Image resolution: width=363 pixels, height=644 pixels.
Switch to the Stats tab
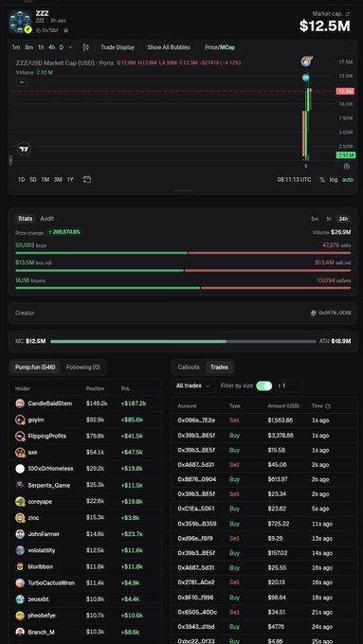pos(26,219)
